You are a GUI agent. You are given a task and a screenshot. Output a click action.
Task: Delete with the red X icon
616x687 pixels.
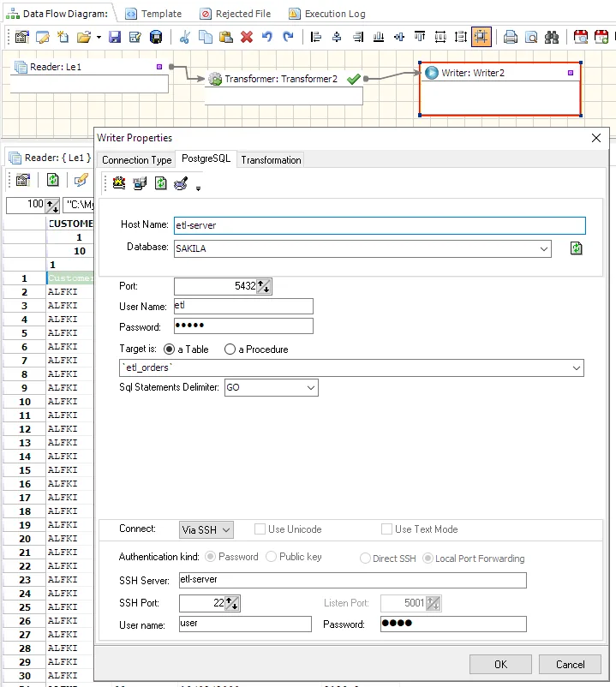coord(247,37)
